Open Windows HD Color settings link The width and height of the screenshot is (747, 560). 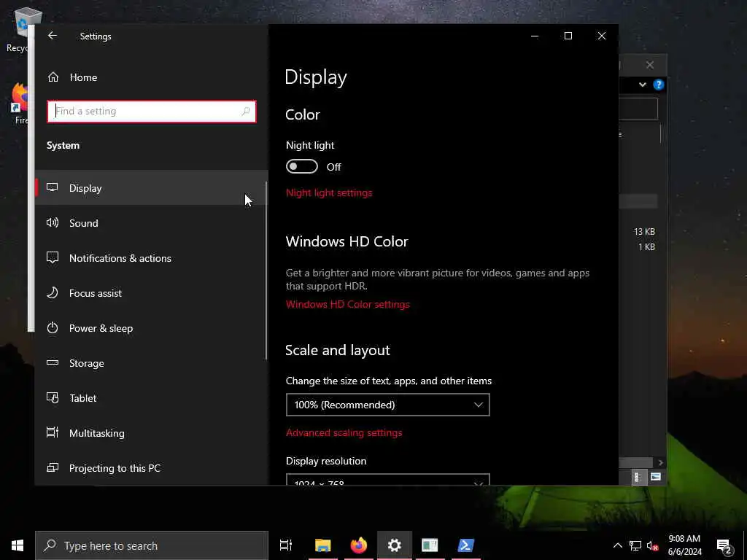pos(347,304)
